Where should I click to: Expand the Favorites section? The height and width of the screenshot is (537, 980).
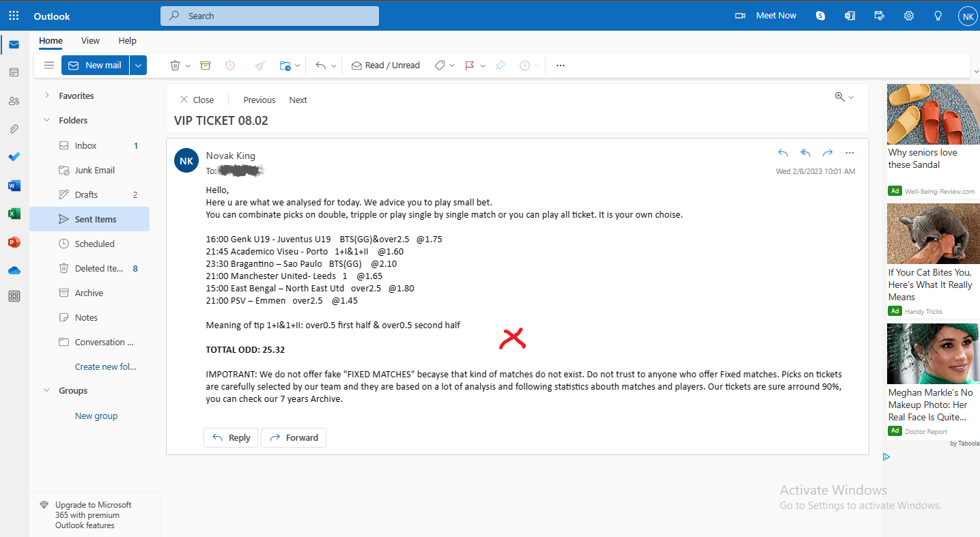point(46,96)
